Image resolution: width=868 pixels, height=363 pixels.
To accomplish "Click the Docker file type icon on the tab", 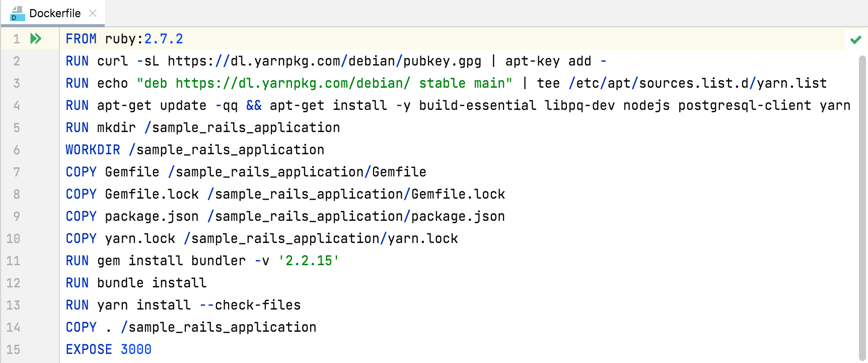I will (17, 14).
